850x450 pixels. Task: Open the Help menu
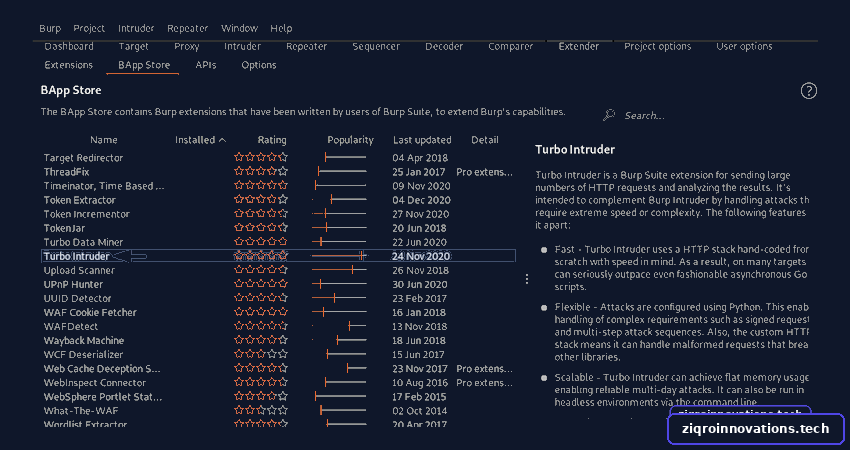click(281, 28)
